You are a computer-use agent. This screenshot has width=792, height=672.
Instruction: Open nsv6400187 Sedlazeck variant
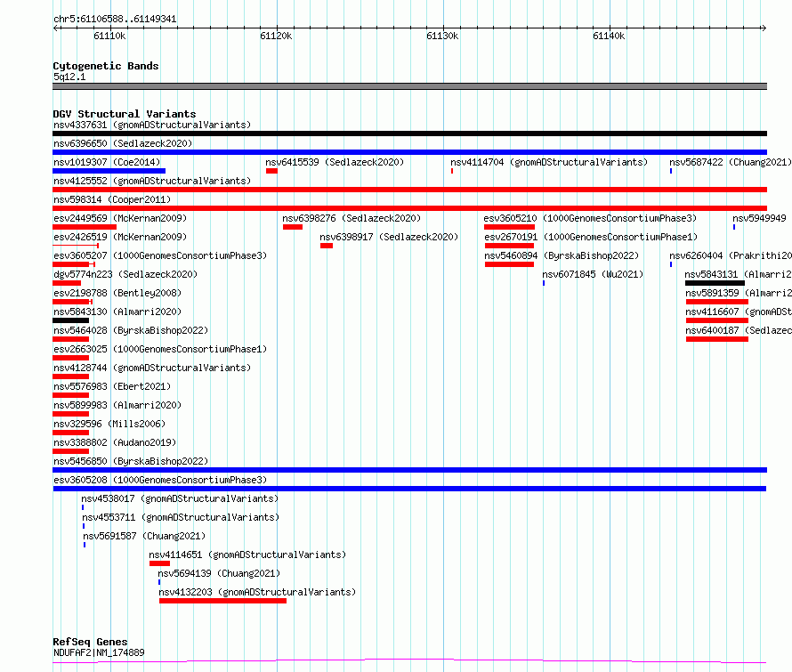click(x=739, y=330)
